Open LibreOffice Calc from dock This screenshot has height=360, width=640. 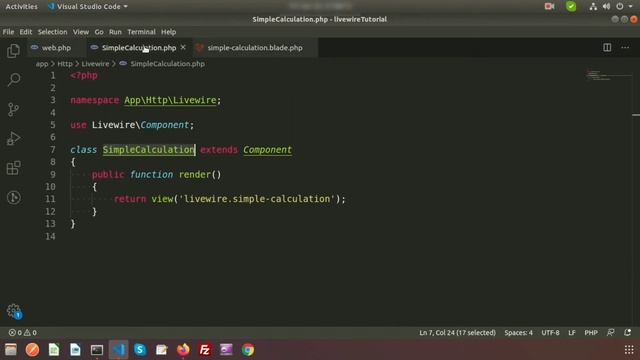54,350
